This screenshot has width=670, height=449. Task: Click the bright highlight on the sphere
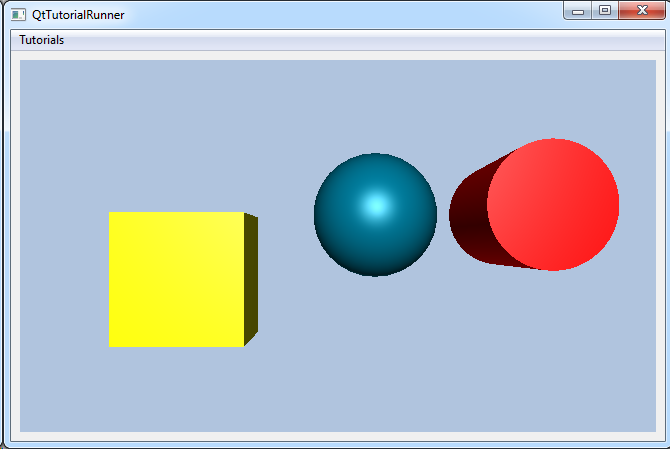click(x=375, y=205)
